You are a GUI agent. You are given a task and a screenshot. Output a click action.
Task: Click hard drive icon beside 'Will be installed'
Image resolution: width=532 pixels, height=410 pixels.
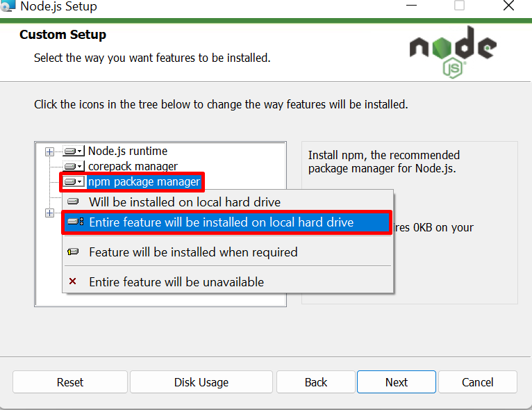(x=73, y=202)
